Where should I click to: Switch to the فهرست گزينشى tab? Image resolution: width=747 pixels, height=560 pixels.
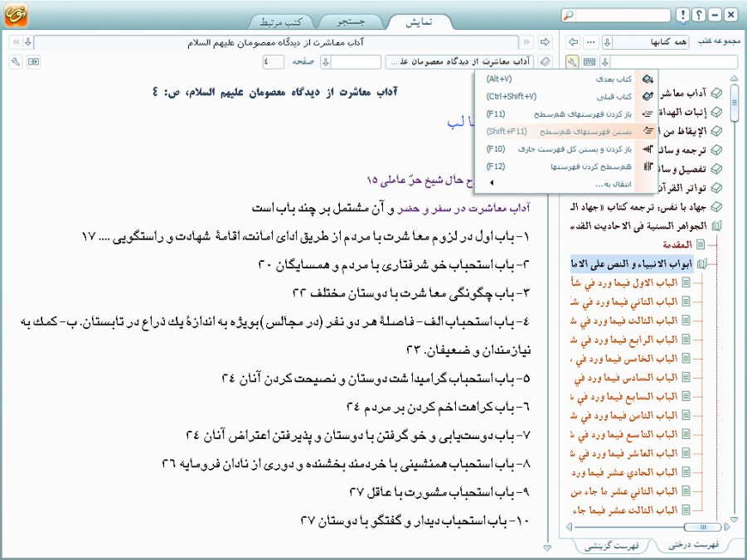(612, 546)
